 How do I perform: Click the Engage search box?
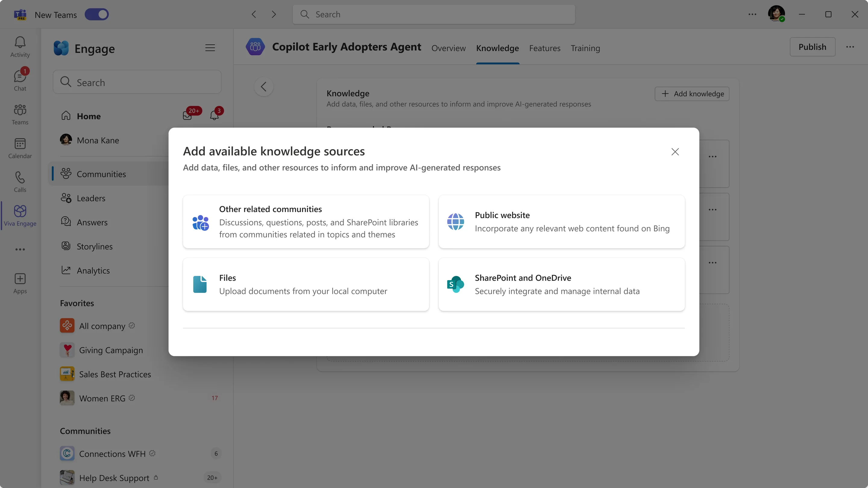(137, 82)
